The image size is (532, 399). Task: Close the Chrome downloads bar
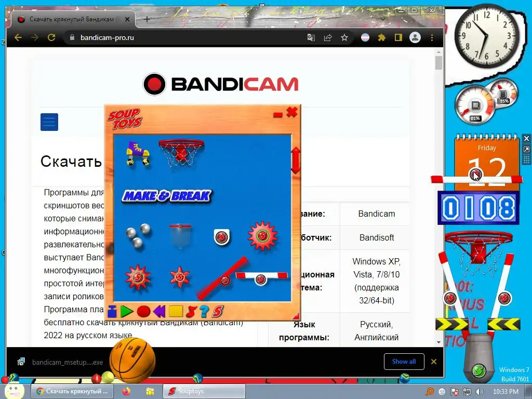[434, 362]
